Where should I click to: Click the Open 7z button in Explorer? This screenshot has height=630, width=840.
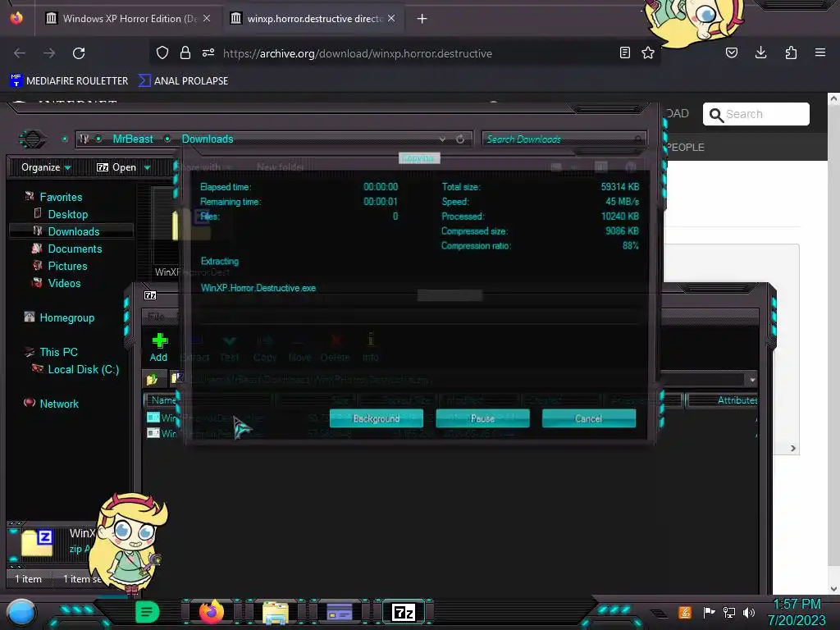pyautogui.click(x=116, y=167)
